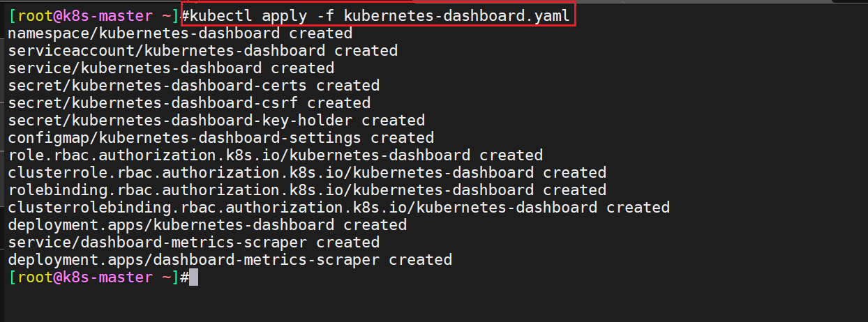
Task: Click the deployment.apps/kubernetes-dashboard created line
Action: [207, 224]
